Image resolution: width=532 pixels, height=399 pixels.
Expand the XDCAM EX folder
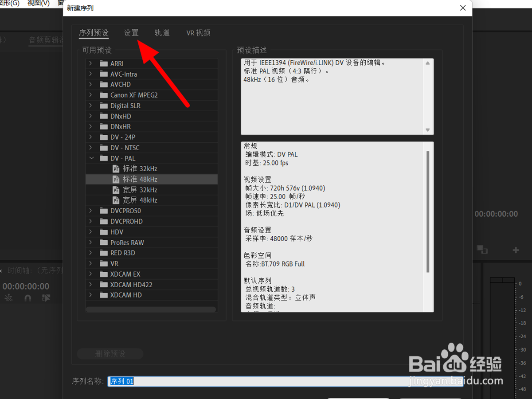(x=91, y=274)
